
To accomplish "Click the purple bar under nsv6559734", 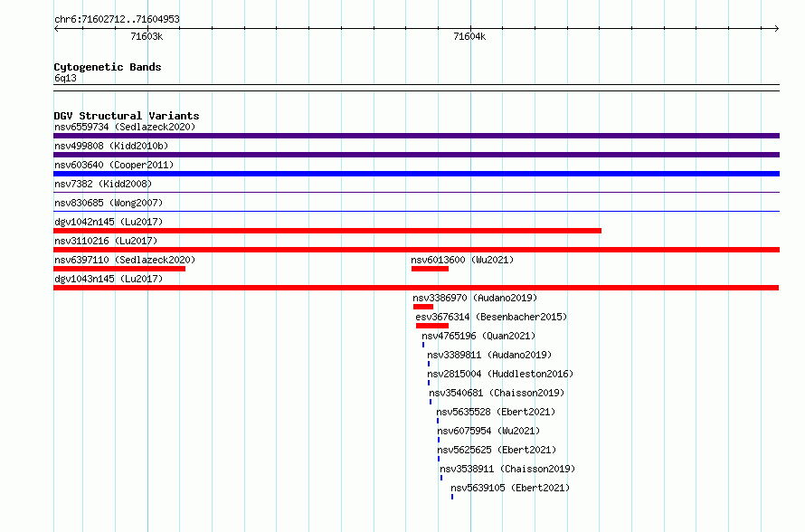I will tap(416, 136).
